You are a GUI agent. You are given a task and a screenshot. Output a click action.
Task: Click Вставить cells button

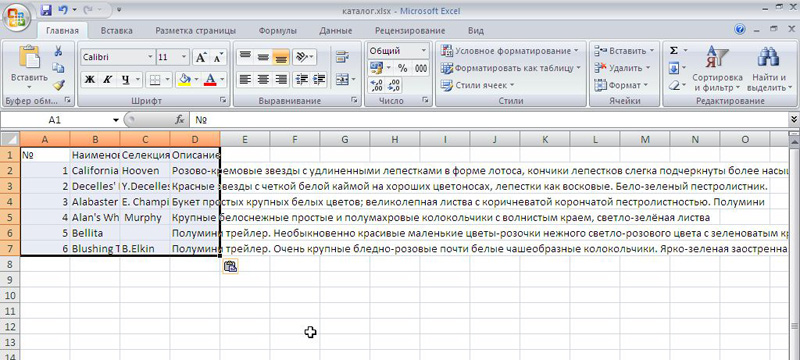624,50
